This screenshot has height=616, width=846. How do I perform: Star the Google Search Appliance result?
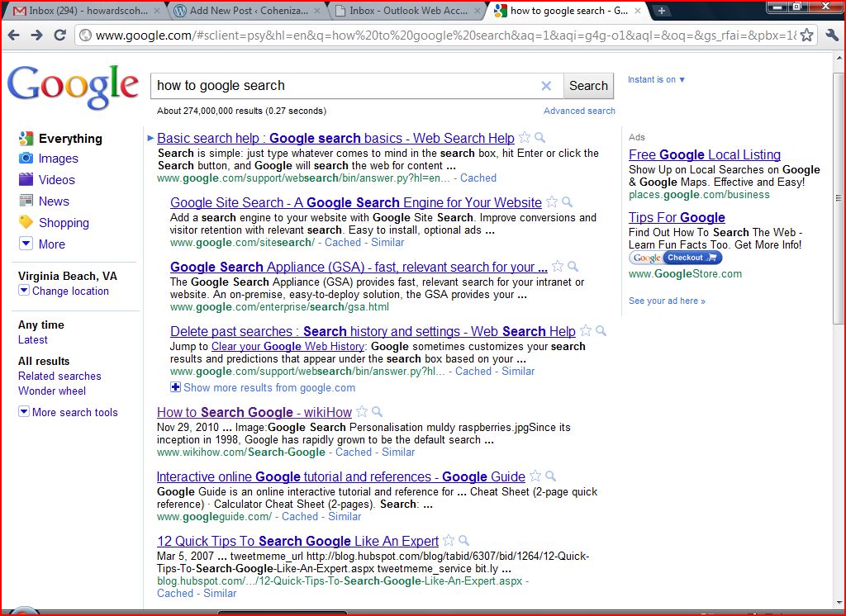coord(558,266)
